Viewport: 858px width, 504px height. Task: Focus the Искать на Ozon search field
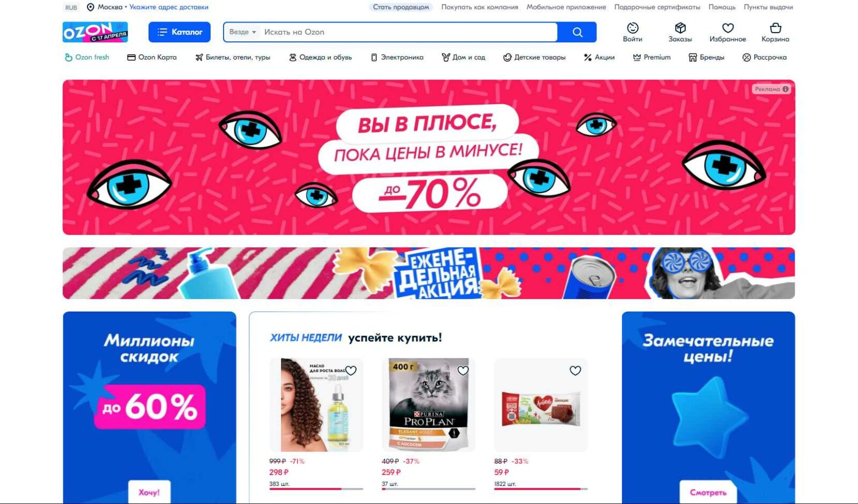click(x=409, y=32)
